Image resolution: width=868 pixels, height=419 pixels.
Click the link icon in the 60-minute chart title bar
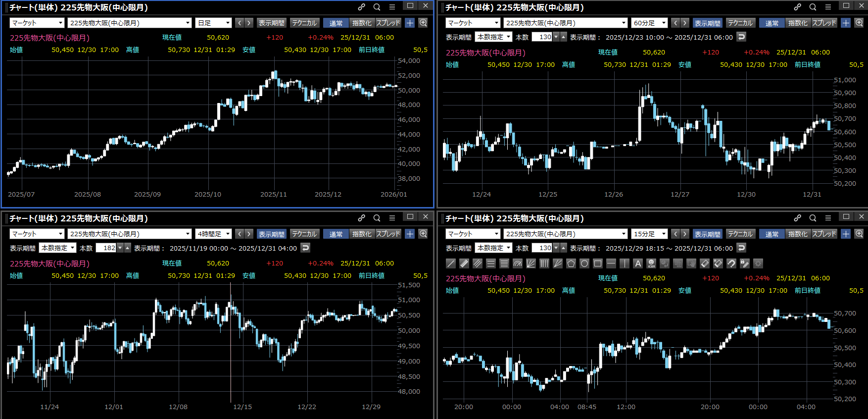(x=797, y=7)
